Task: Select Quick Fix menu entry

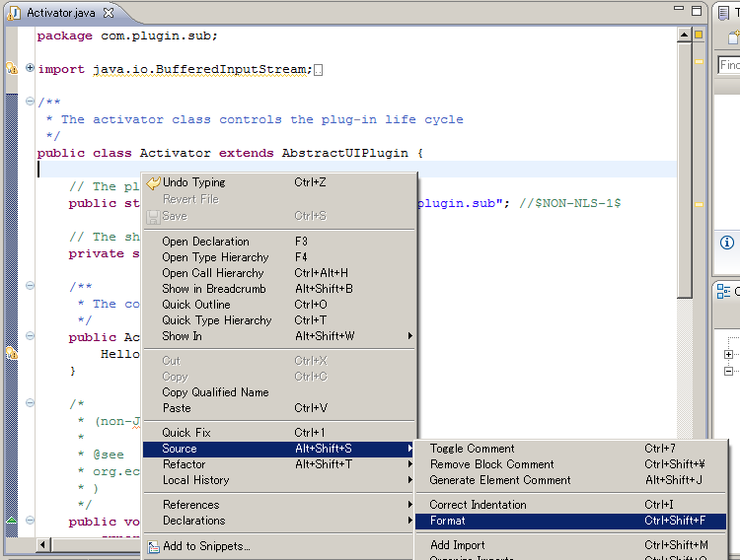Action: click(279, 433)
